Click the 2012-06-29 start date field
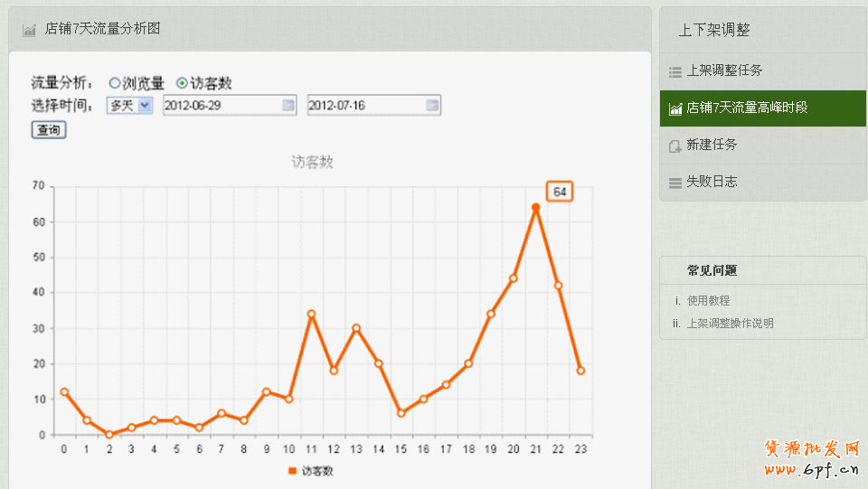The width and height of the screenshot is (868, 489). click(222, 106)
